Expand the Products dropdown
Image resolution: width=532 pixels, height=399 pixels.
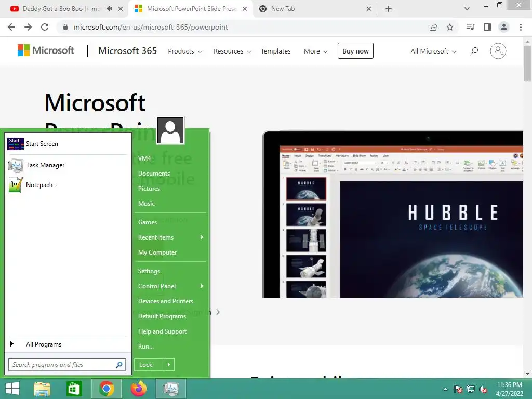185,51
